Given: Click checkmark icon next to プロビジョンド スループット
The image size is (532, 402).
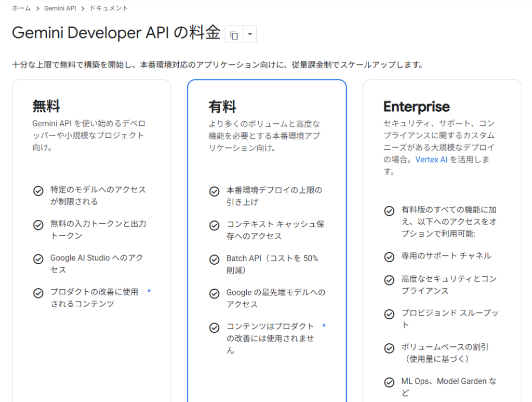Looking at the screenshot, I should coord(389,314).
